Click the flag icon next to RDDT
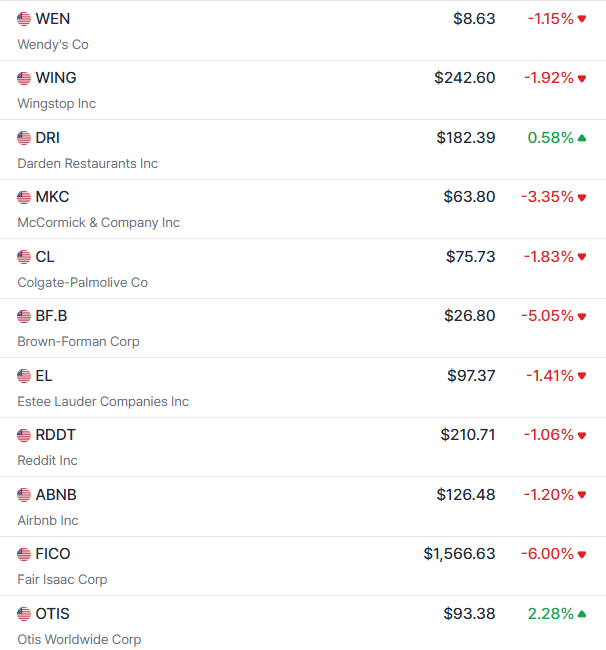The image size is (606, 650). 24,435
